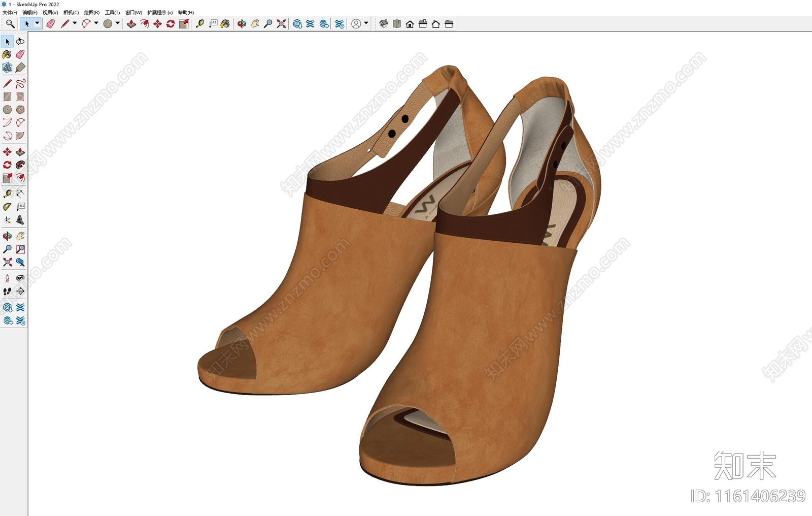Screen dimensions: 812x516
Task: Select the Text label tool in the top toolbar
Action: (x=213, y=24)
